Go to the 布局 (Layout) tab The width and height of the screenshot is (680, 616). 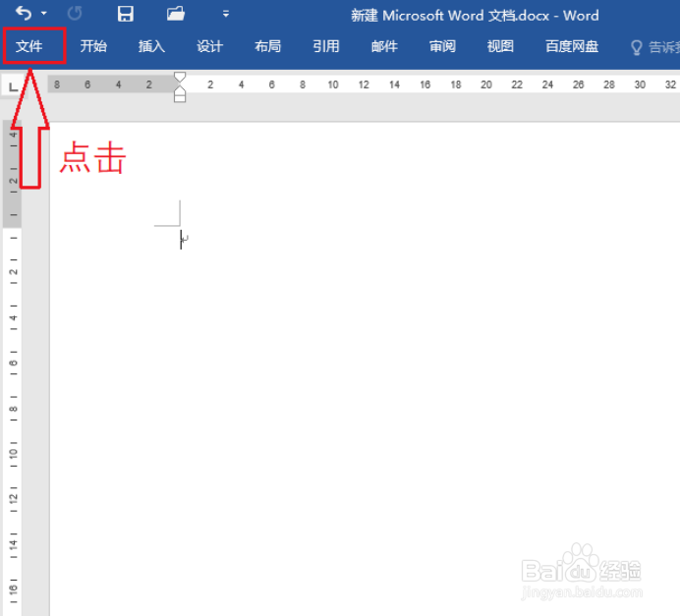pyautogui.click(x=267, y=46)
